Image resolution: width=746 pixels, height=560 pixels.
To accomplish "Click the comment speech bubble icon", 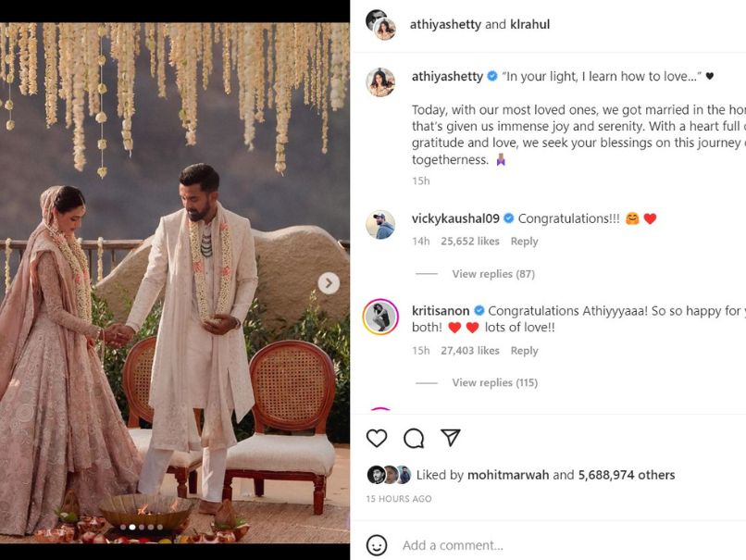I will pyautogui.click(x=414, y=438).
